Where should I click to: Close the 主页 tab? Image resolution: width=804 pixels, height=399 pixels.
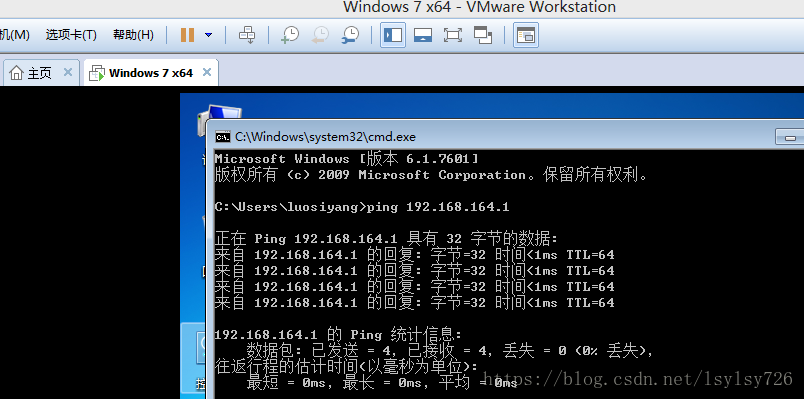68,72
